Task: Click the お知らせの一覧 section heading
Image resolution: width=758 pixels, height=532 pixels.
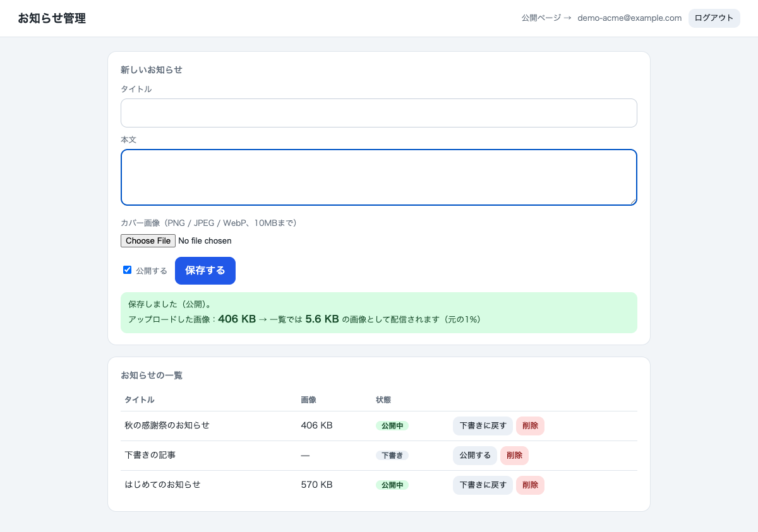Action: tap(152, 375)
